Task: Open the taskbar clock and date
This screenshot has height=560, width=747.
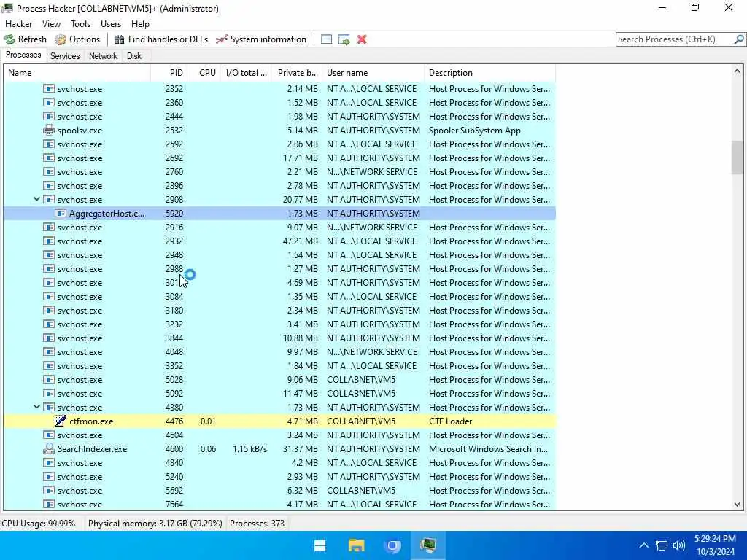Action: click(715, 545)
